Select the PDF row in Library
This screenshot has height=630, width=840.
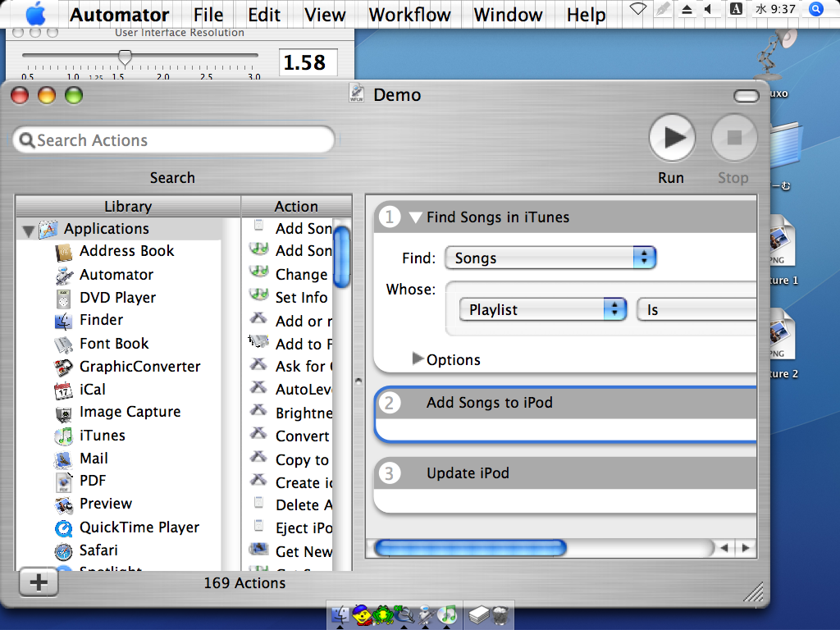[118, 482]
